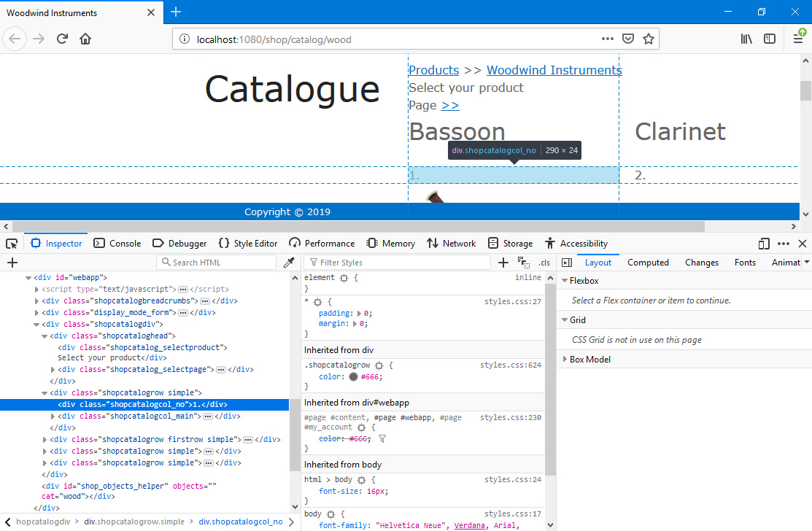
Task: Close the Woodwind Instruments tab
Action: (151, 12)
